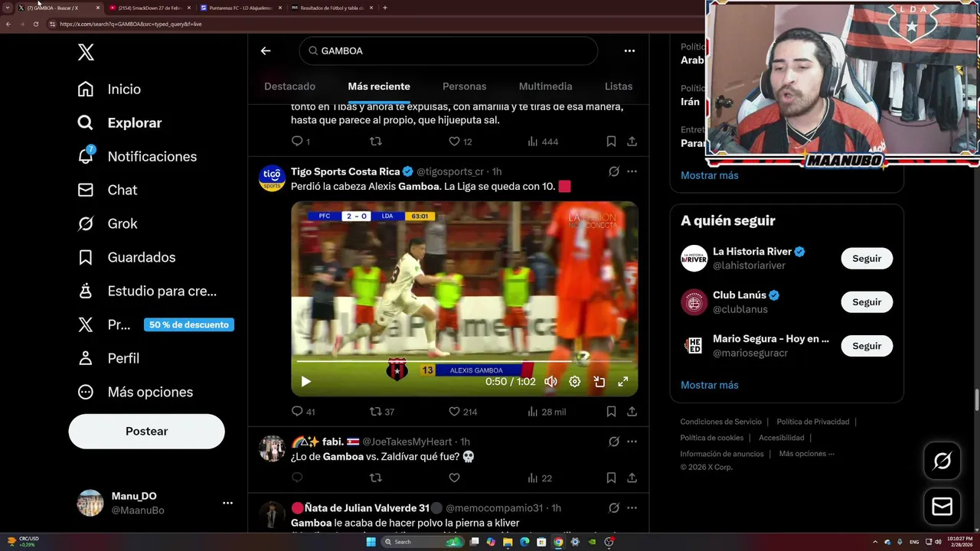The width and height of the screenshot is (980, 551).
Task: Open File Explorer from taskbar
Action: [508, 542]
